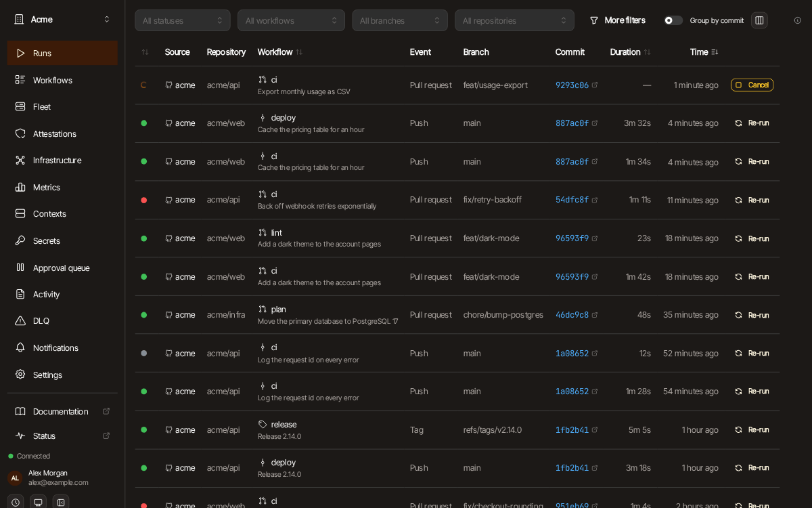Sort runs by the Duration column header

pyautogui.click(x=630, y=52)
